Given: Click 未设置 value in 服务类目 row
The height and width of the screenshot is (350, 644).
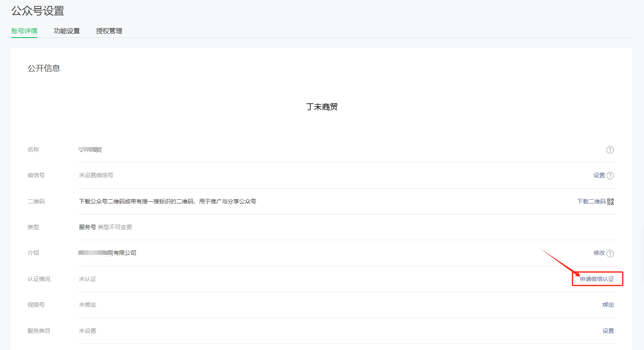Looking at the screenshot, I should pyautogui.click(x=87, y=331).
